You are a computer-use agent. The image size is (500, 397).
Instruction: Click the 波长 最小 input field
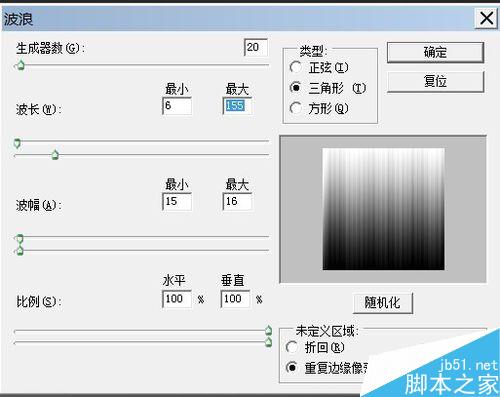[x=177, y=106]
